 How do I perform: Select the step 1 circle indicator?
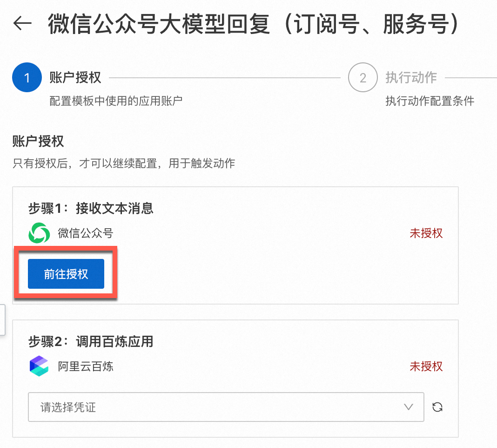pyautogui.click(x=27, y=77)
